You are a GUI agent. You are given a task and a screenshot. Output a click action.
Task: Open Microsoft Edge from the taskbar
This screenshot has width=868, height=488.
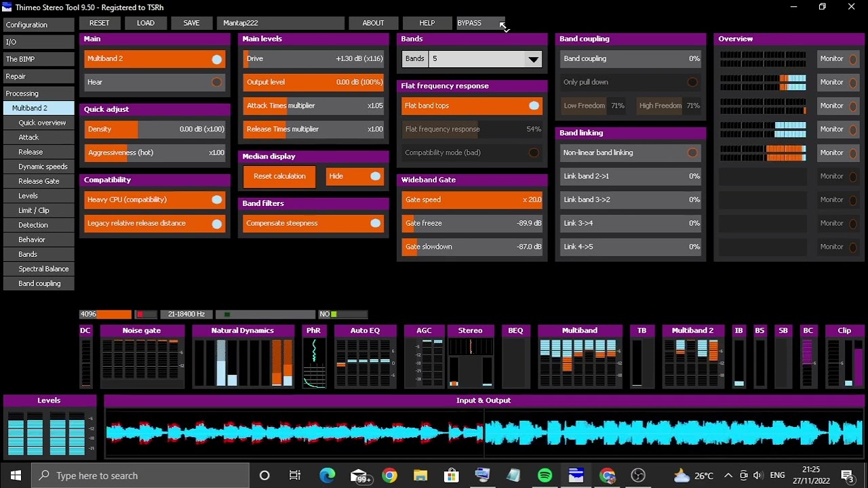point(327,475)
